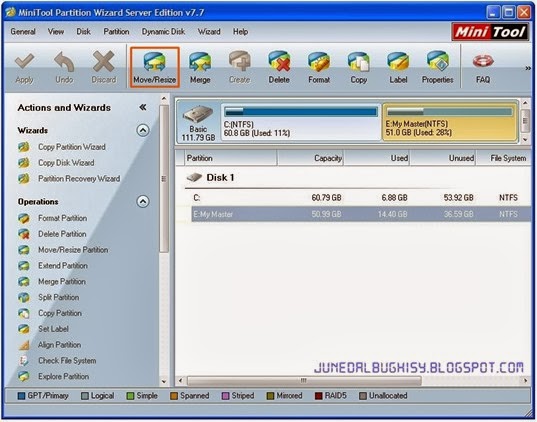
Task: Open the Disk menu
Action: pyautogui.click(x=83, y=32)
